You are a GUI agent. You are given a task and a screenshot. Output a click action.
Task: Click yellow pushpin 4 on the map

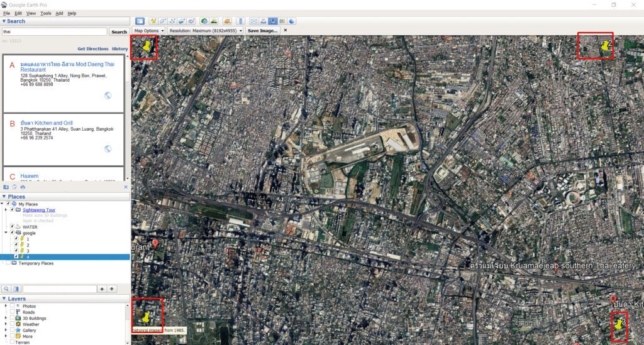point(146,317)
